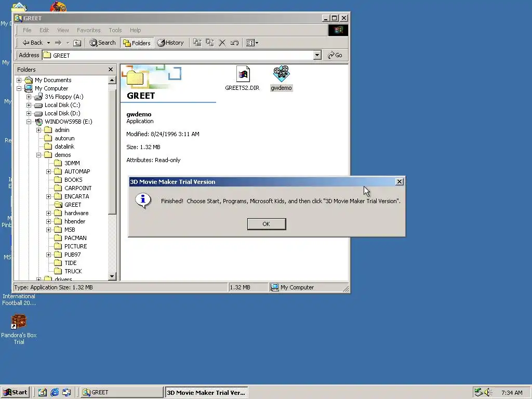The image size is (532, 399).
Task: Select the PICTURE folder in the tree
Action: coord(75,246)
